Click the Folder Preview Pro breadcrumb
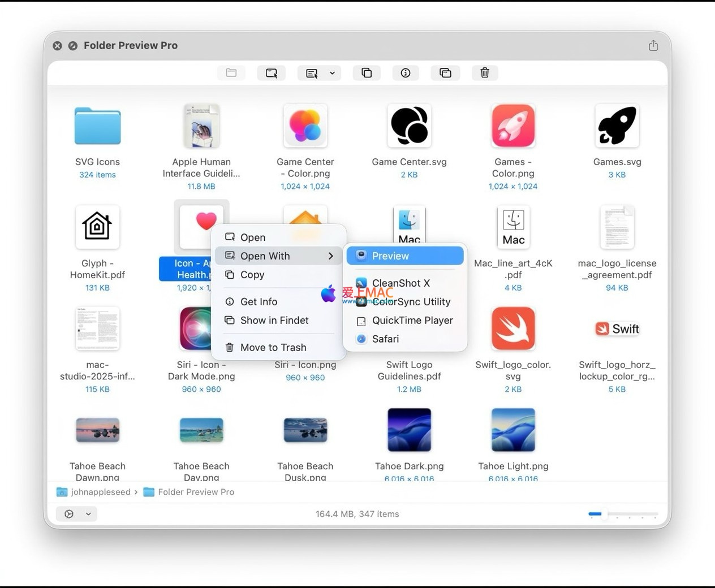The image size is (715, 588). pyautogui.click(x=196, y=492)
